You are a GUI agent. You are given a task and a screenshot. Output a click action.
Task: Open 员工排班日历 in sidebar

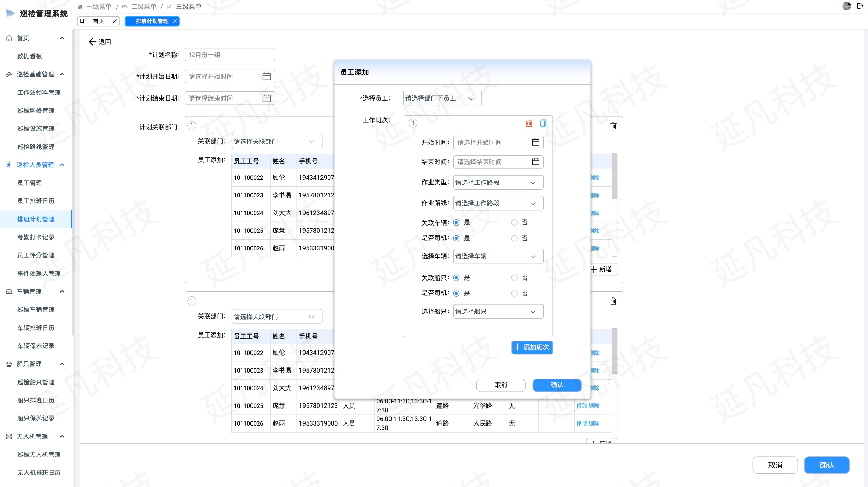(36, 201)
